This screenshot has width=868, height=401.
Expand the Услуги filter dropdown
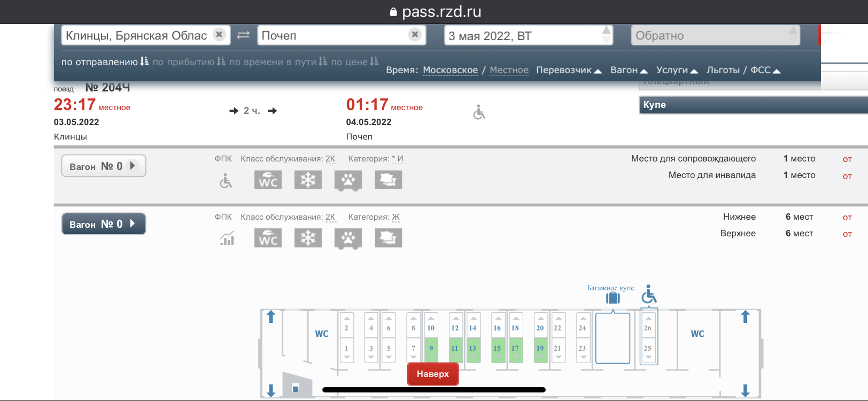tap(677, 70)
